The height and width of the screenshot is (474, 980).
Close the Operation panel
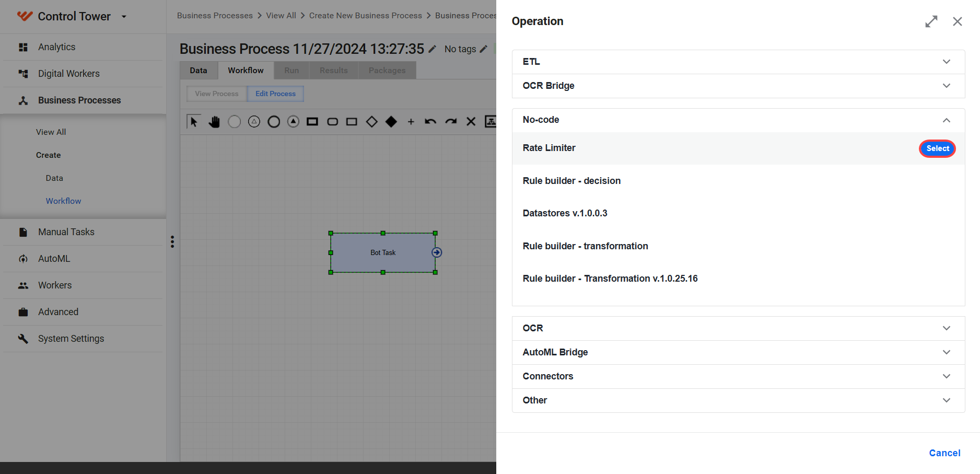pos(958,21)
